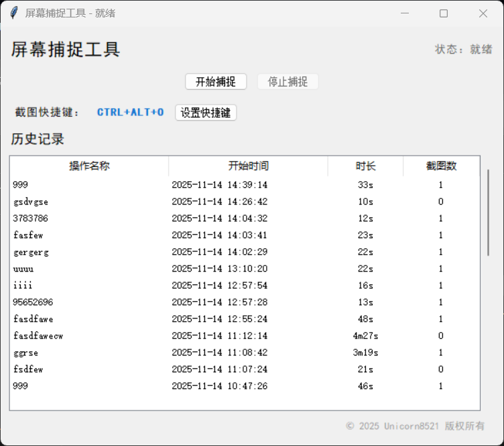Click the 4m27s duration cell
This screenshot has width=504, height=446.
tap(365, 335)
